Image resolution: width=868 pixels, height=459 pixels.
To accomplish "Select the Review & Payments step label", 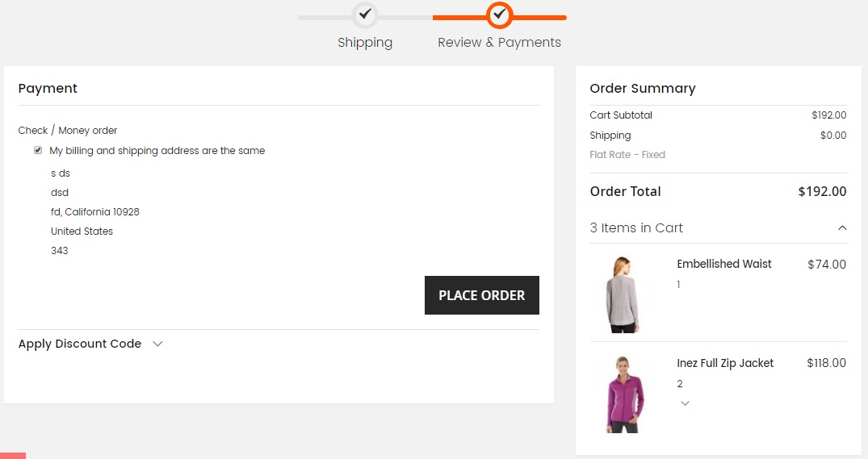I will click(x=499, y=43).
